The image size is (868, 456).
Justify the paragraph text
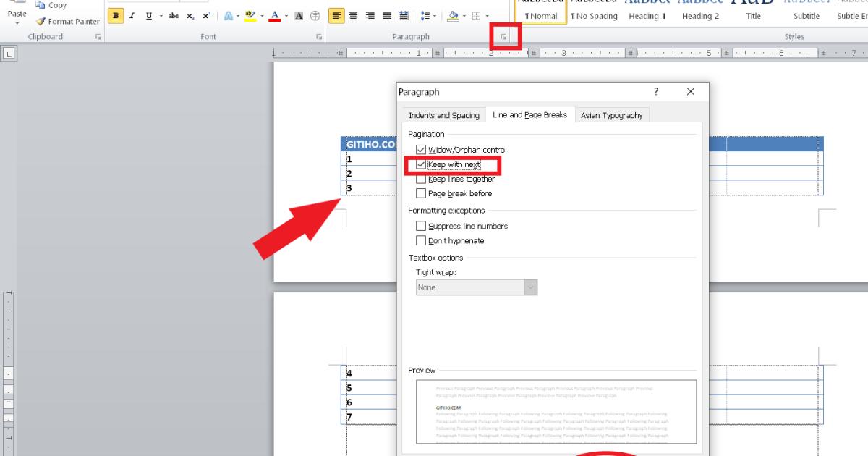coord(387,16)
